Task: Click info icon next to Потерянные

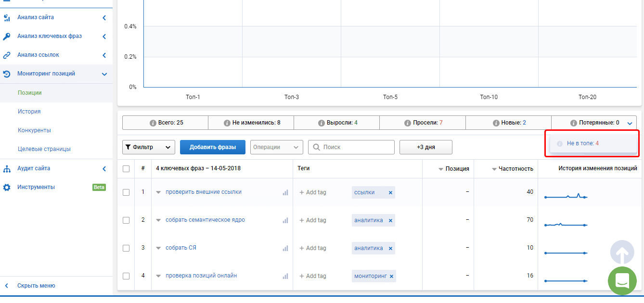Action: point(573,123)
